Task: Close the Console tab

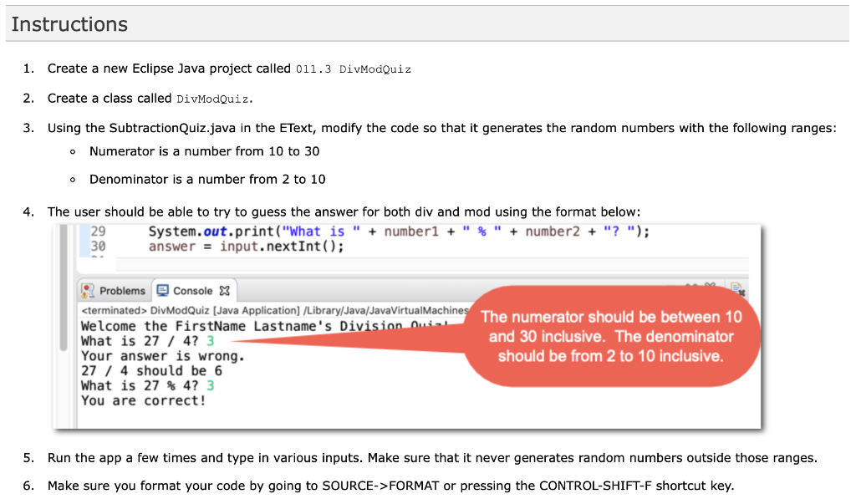Action: point(226,290)
